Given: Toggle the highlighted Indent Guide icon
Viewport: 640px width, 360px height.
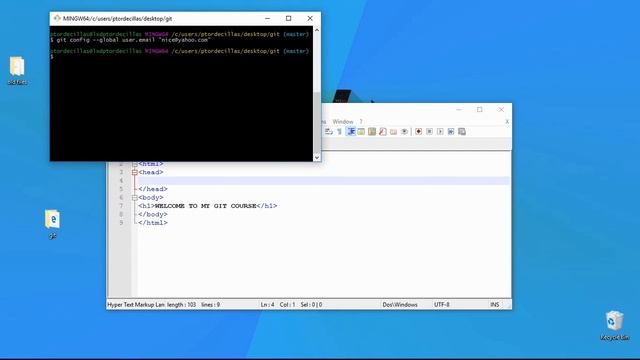Looking at the screenshot, I should [351, 131].
